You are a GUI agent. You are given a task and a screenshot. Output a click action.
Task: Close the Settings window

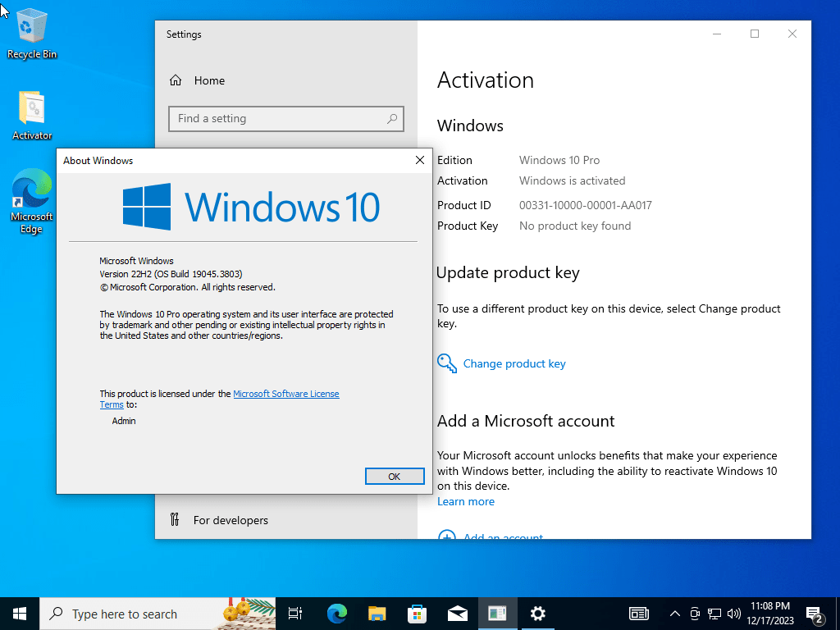point(792,34)
